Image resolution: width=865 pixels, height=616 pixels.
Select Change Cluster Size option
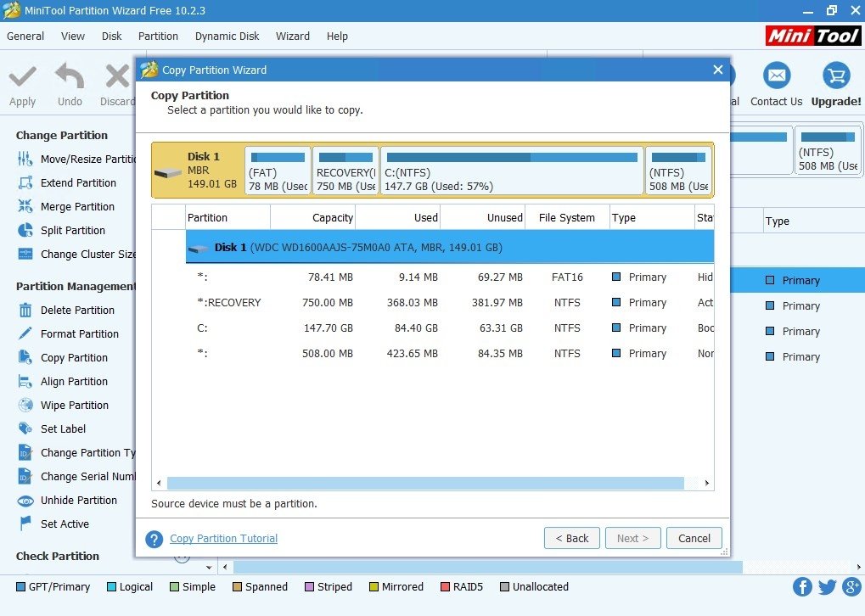coord(77,254)
